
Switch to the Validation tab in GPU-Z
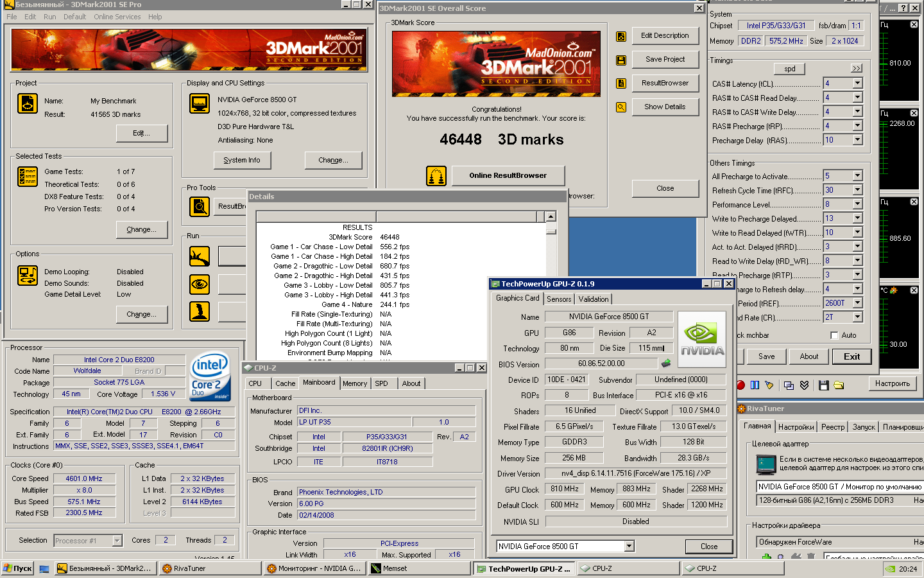coord(594,299)
